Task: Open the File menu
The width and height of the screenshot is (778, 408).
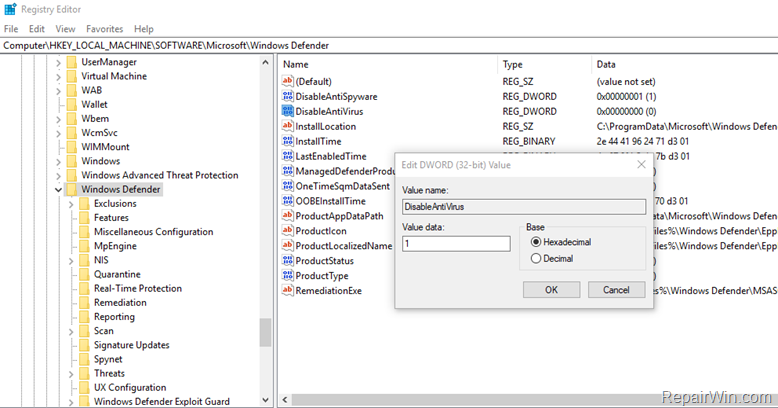Action: (11, 29)
